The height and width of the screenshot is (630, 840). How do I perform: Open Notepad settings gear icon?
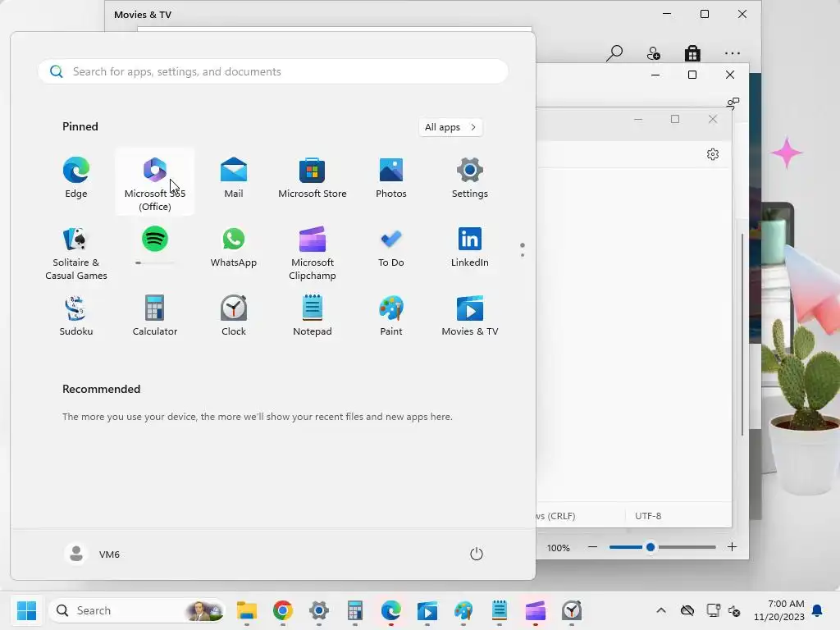click(x=713, y=154)
